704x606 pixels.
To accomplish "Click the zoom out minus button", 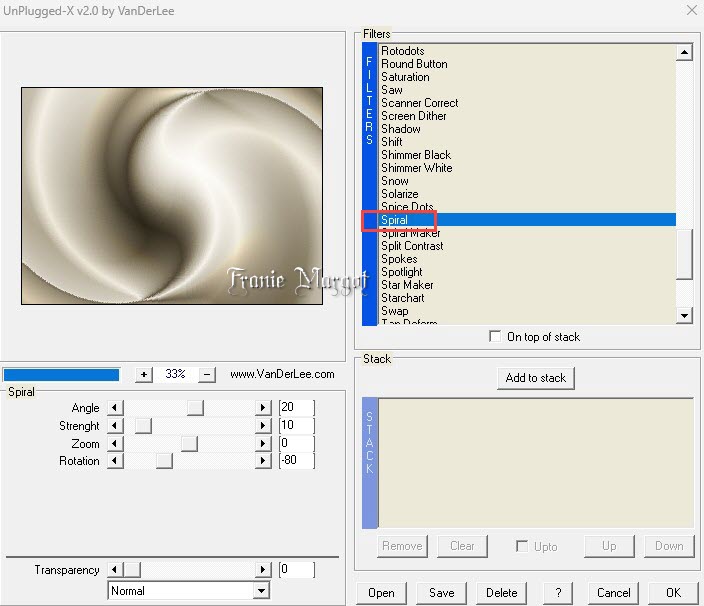I will point(207,374).
